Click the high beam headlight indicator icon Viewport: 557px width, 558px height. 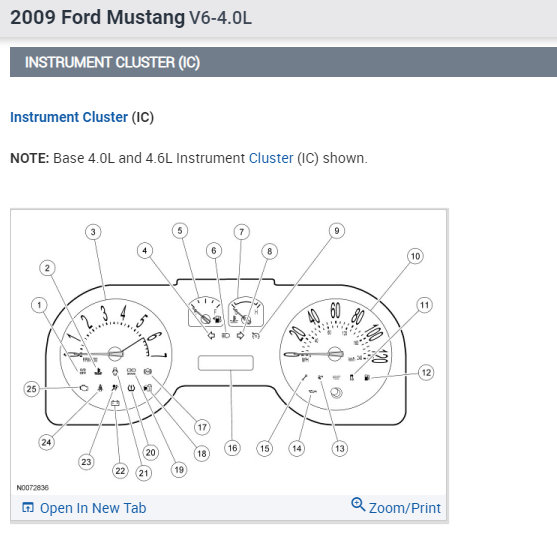[x=226, y=335]
